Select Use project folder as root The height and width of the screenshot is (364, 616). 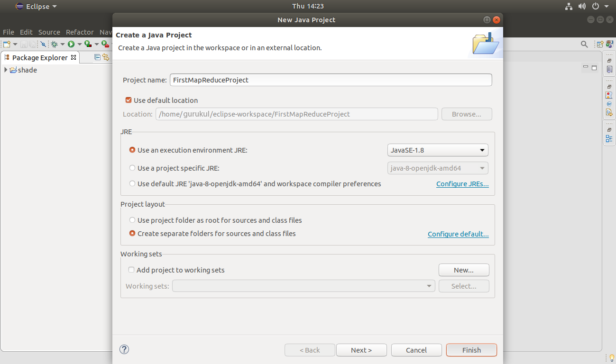tap(132, 220)
